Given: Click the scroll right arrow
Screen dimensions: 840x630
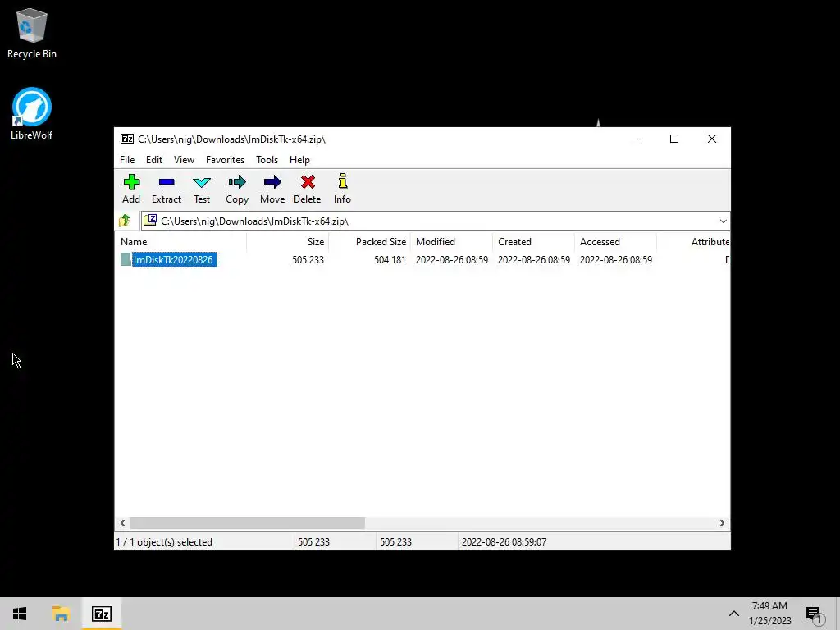Looking at the screenshot, I should pyautogui.click(x=722, y=523).
